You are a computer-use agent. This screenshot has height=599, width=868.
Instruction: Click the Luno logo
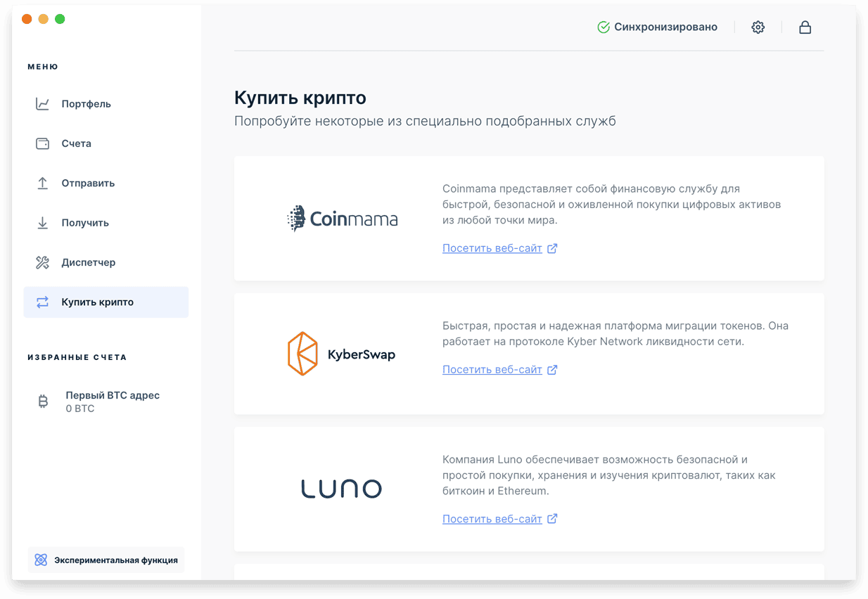point(341,489)
